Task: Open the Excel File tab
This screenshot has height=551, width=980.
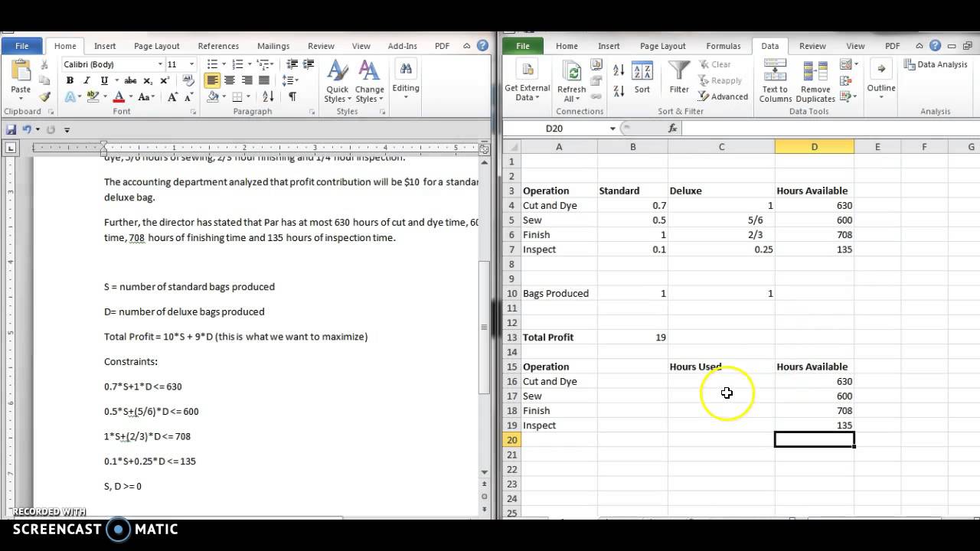Action: [523, 46]
